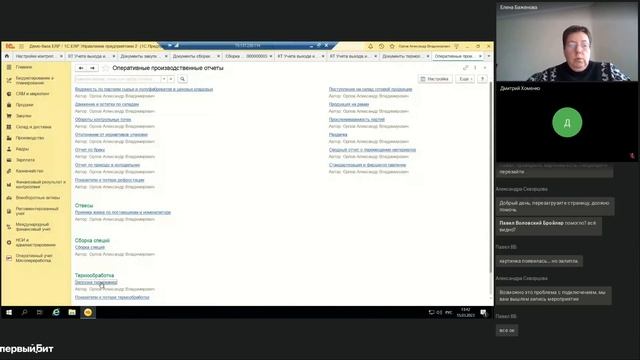640x360 pixels.
Task: Open the Кадры sidebar section
Action: pyautogui.click(x=22, y=149)
